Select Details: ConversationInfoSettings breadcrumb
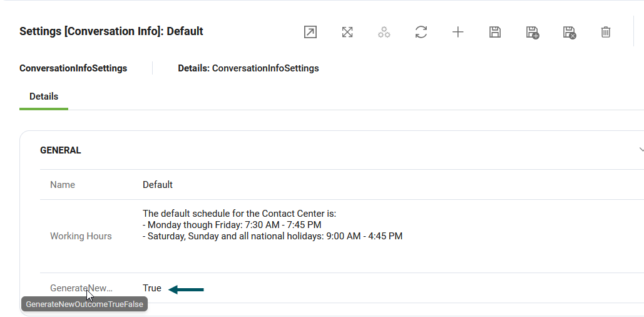This screenshot has width=644, height=317. [x=248, y=68]
